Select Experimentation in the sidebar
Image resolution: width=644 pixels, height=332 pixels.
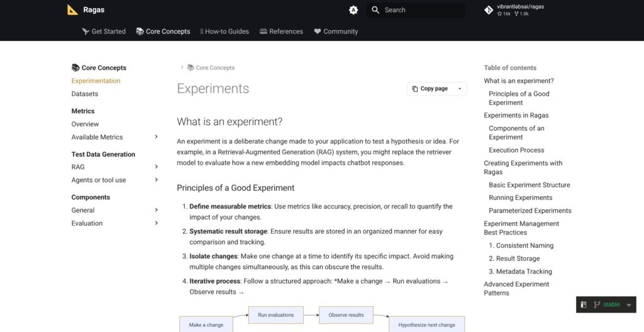click(x=96, y=81)
